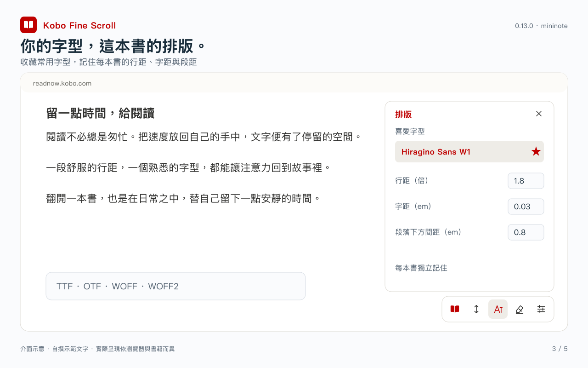Click the headline 你的字型，這本書的排版。

click(113, 46)
